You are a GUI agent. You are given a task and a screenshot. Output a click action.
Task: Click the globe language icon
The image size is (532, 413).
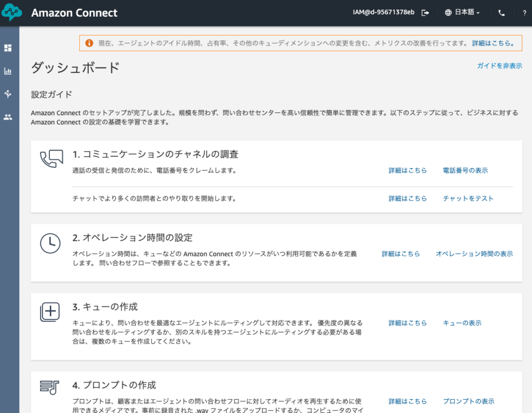tap(448, 13)
